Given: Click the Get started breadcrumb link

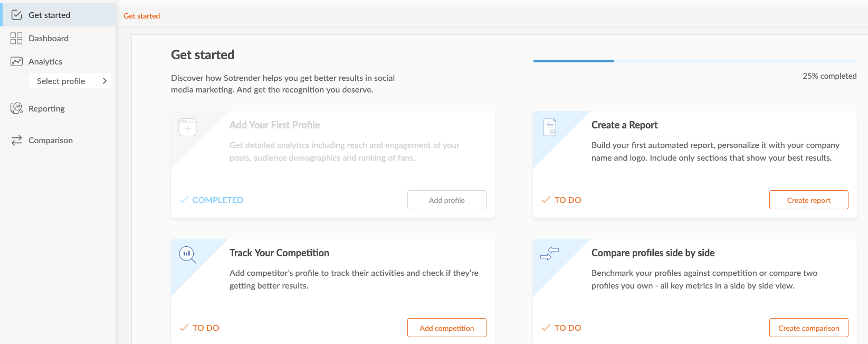Looking at the screenshot, I should pos(141,16).
